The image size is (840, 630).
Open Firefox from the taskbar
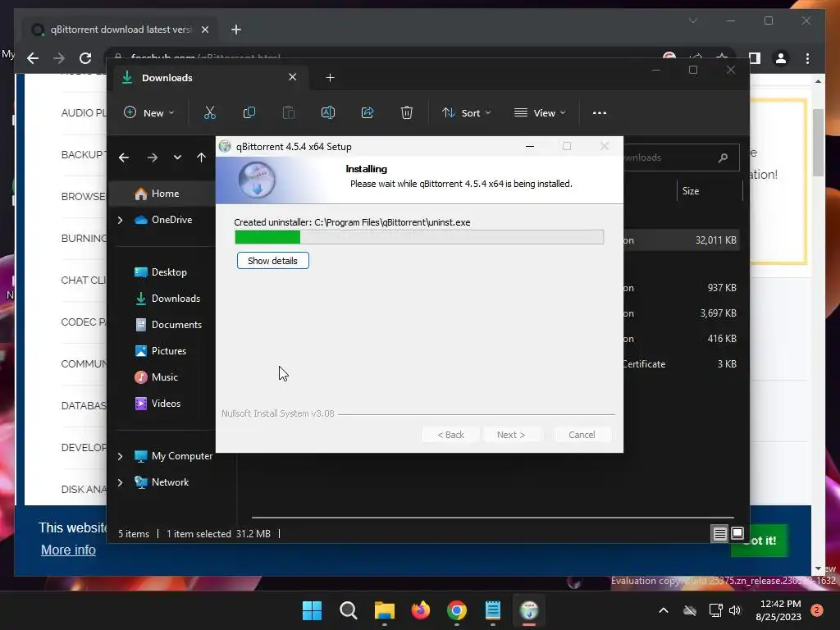point(421,610)
